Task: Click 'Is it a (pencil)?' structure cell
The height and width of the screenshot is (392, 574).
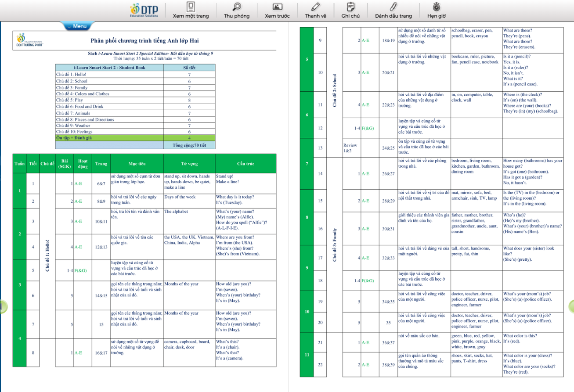Action: 533,72
